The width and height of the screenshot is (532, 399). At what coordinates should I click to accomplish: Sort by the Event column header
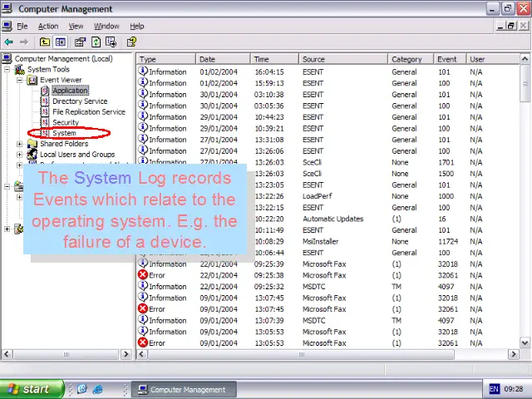(450, 59)
